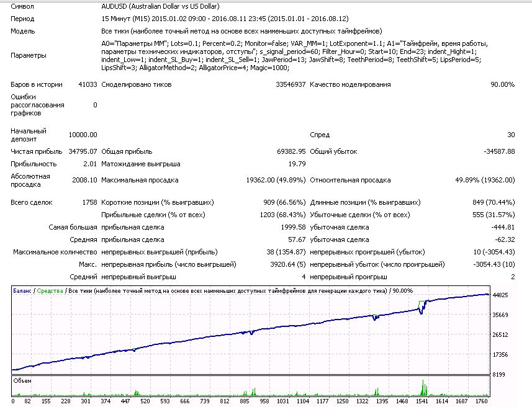Click consecutive losses count '10 (-3054.43)'

tap(494, 252)
